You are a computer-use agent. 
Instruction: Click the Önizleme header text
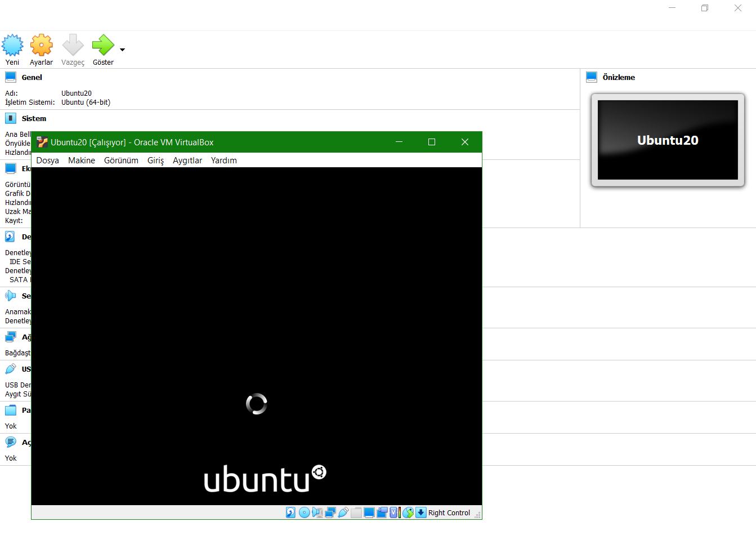point(619,78)
